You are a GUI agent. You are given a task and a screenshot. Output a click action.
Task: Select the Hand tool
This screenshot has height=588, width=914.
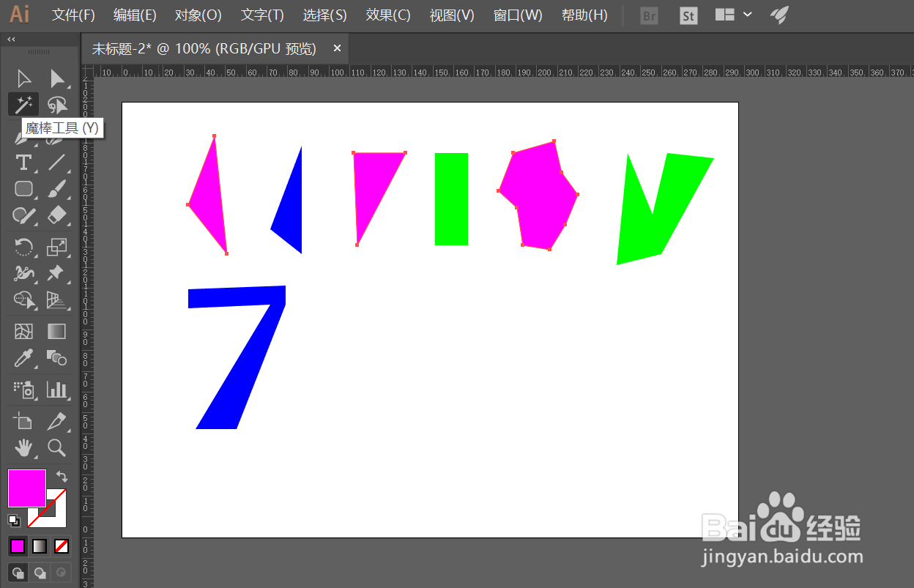(24, 447)
